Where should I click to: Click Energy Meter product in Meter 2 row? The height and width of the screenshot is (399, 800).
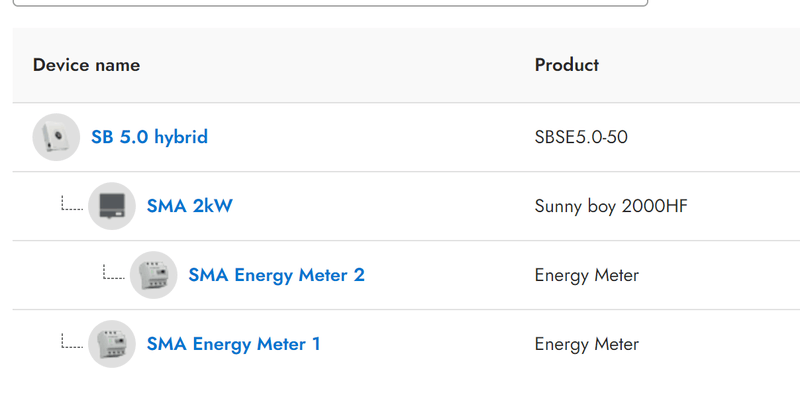tap(587, 276)
